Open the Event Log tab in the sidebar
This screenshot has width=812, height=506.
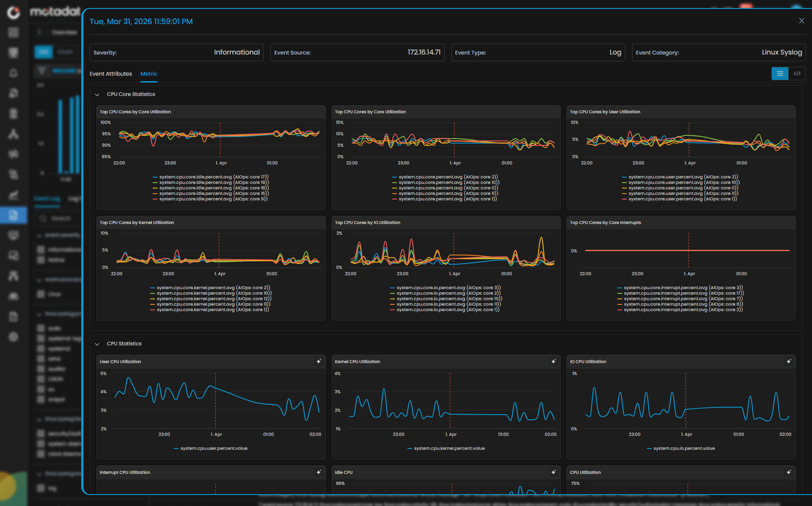pyautogui.click(x=47, y=199)
